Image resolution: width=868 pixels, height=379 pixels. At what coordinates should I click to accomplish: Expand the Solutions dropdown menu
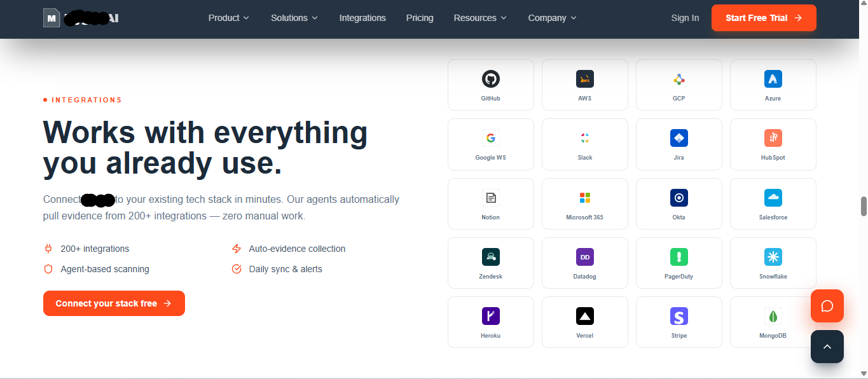coord(294,18)
